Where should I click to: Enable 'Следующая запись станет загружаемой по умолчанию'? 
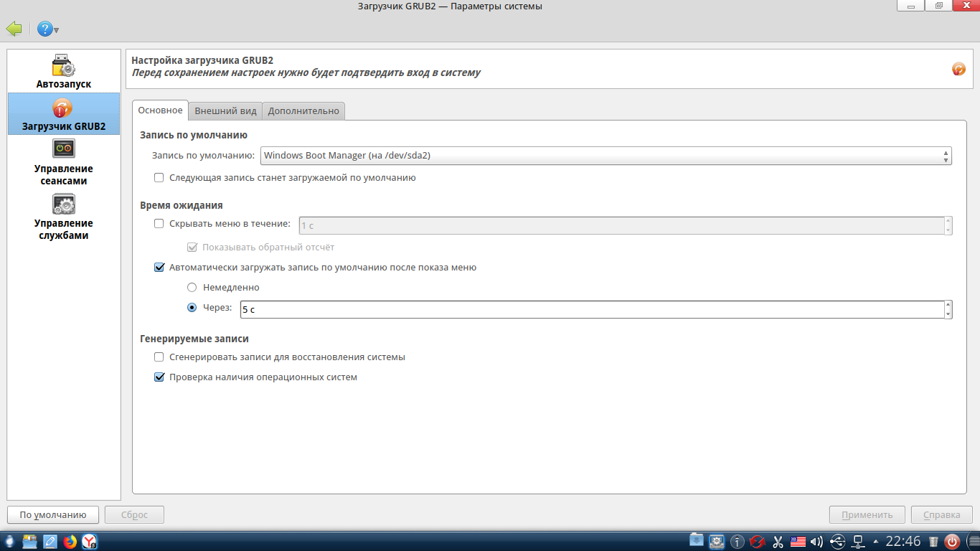pos(159,177)
